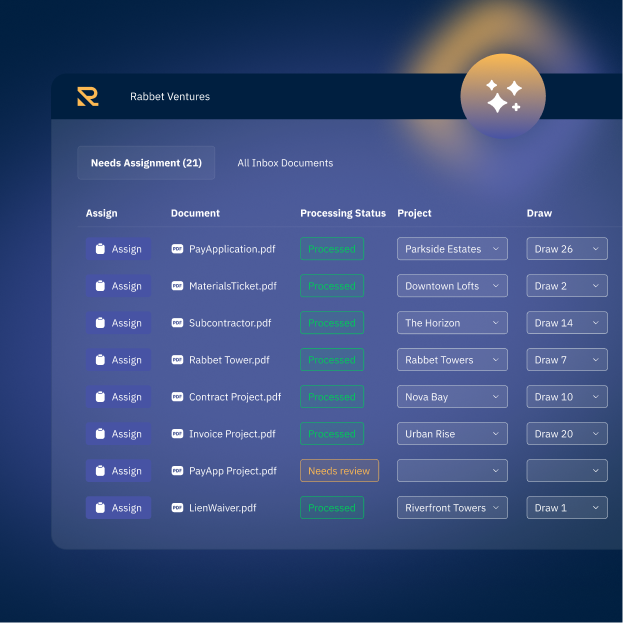Image resolution: width=623 pixels, height=623 pixels.
Task: Click the Rabbet Ventures title text
Action: (170, 97)
